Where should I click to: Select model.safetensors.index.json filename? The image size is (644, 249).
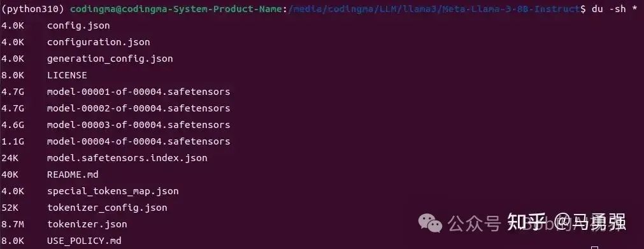pyautogui.click(x=127, y=158)
